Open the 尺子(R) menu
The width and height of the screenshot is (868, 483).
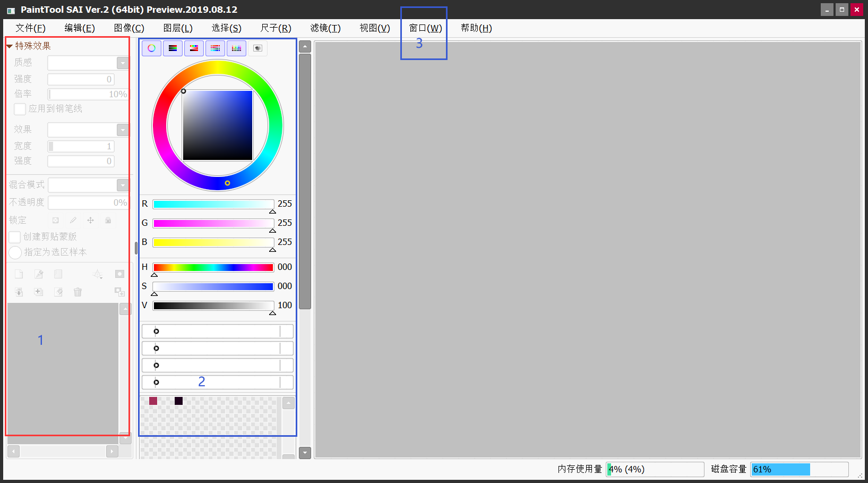pyautogui.click(x=276, y=28)
